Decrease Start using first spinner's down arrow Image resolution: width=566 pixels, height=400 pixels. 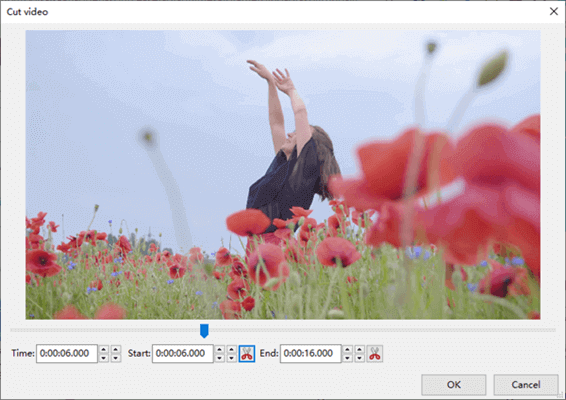pyautogui.click(x=219, y=358)
